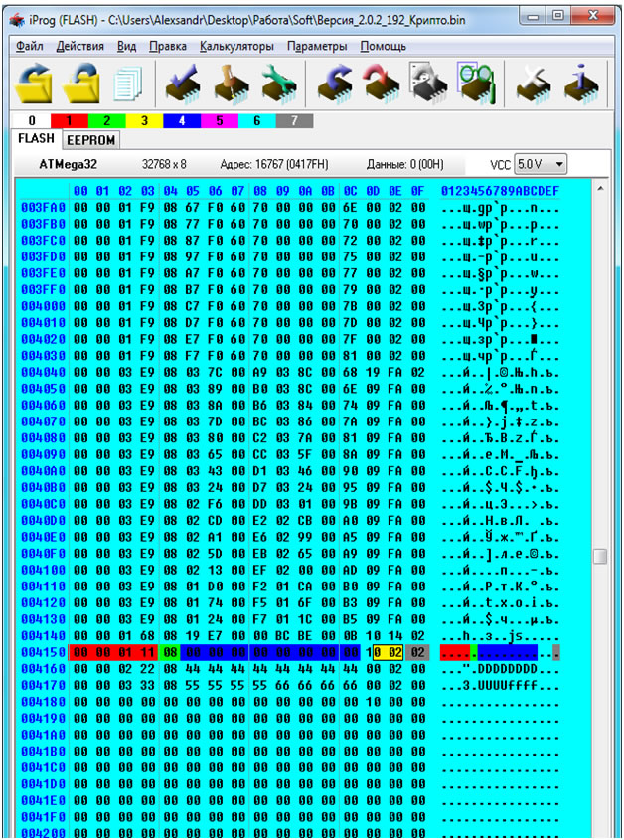Open the Действия menu

[79, 47]
